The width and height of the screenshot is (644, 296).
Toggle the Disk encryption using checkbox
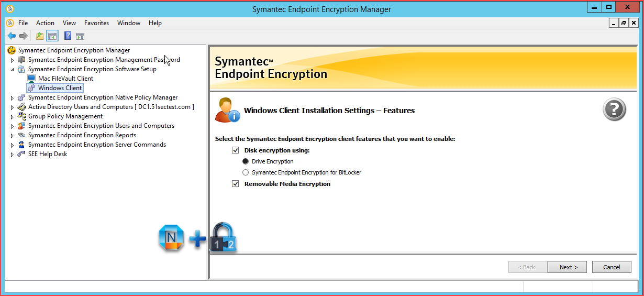pos(236,150)
